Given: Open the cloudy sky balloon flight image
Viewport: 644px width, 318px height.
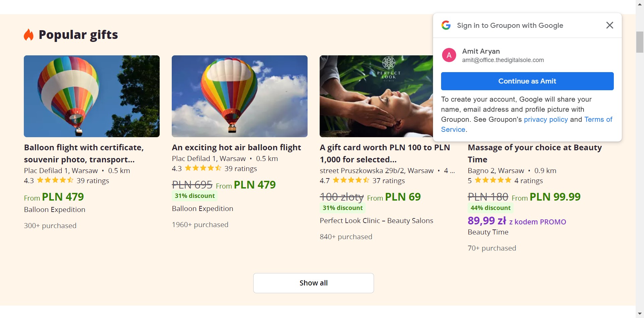Looking at the screenshot, I should [239, 96].
